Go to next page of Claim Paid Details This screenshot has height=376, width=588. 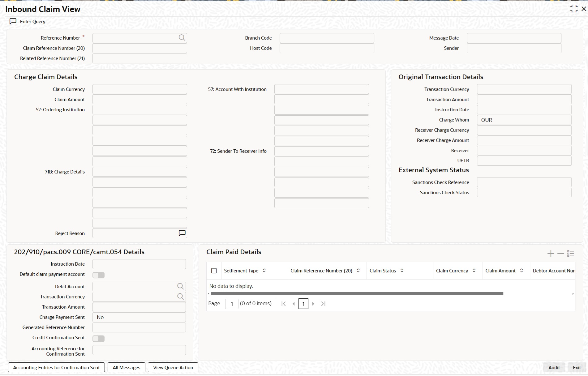[313, 304]
